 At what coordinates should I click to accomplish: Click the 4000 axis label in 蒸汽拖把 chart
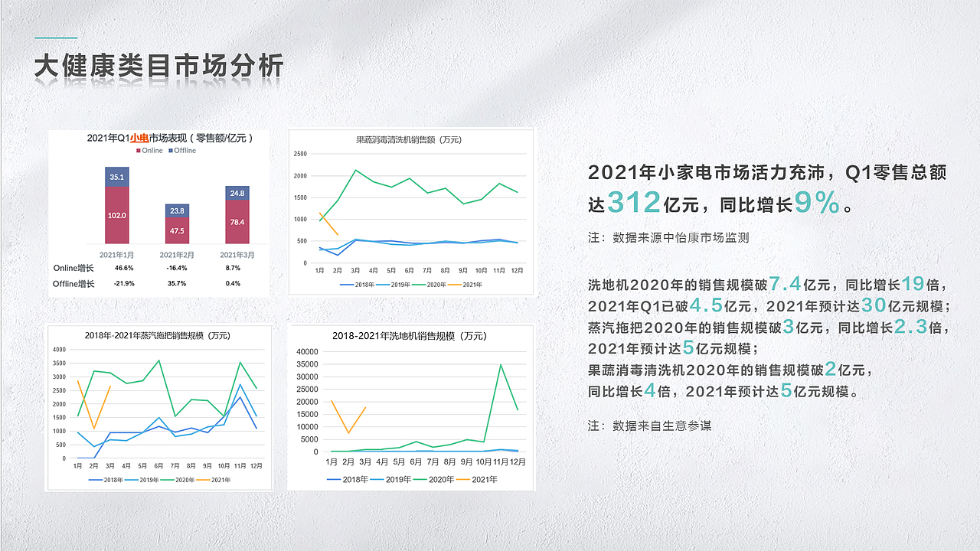(x=60, y=350)
